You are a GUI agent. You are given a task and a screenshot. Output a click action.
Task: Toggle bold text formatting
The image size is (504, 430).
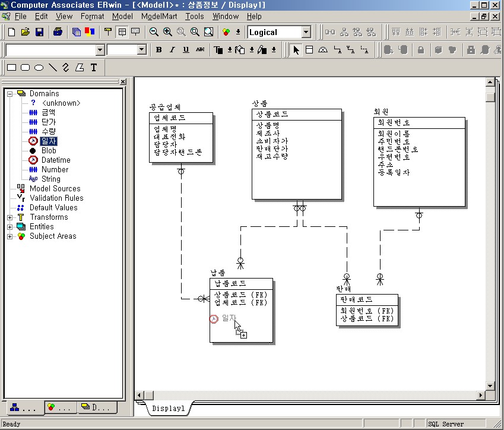pos(159,50)
